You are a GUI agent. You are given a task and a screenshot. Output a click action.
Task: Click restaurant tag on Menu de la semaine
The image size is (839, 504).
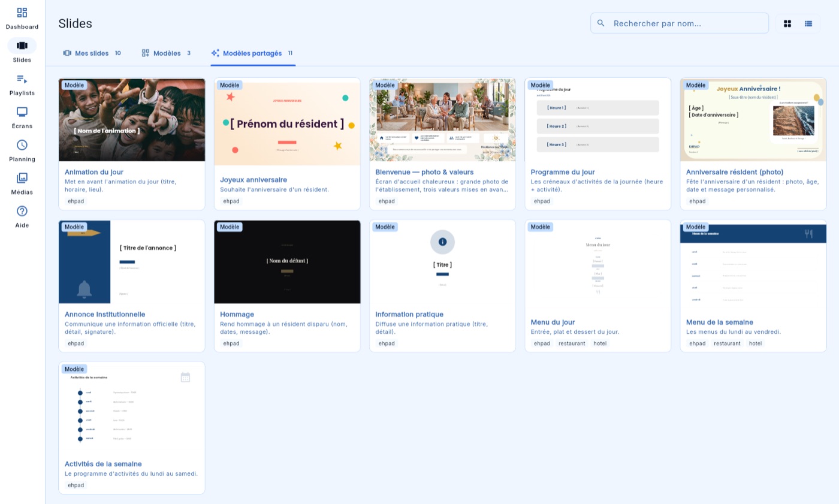727,343
